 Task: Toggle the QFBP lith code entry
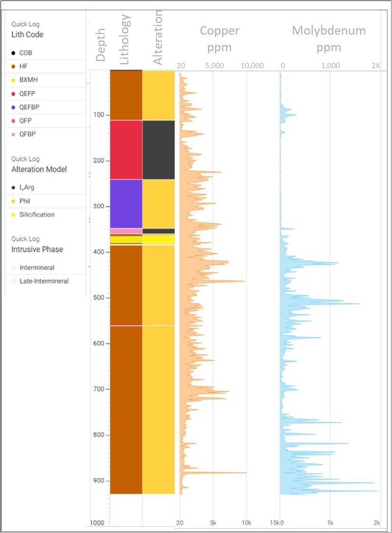click(30, 134)
